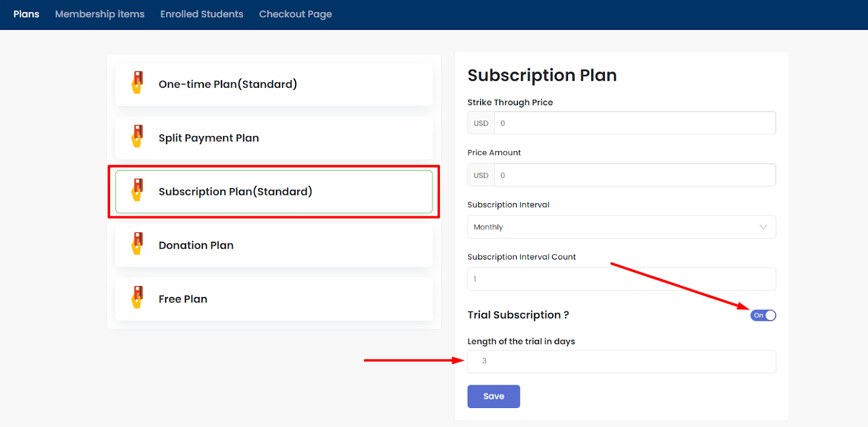The height and width of the screenshot is (427, 868).
Task: Save the subscription plan
Action: click(x=494, y=397)
